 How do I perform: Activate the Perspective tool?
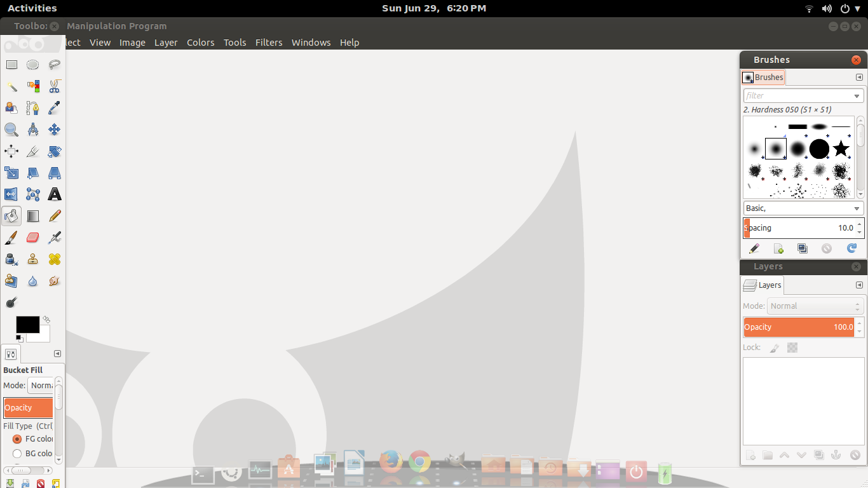pyautogui.click(x=55, y=173)
